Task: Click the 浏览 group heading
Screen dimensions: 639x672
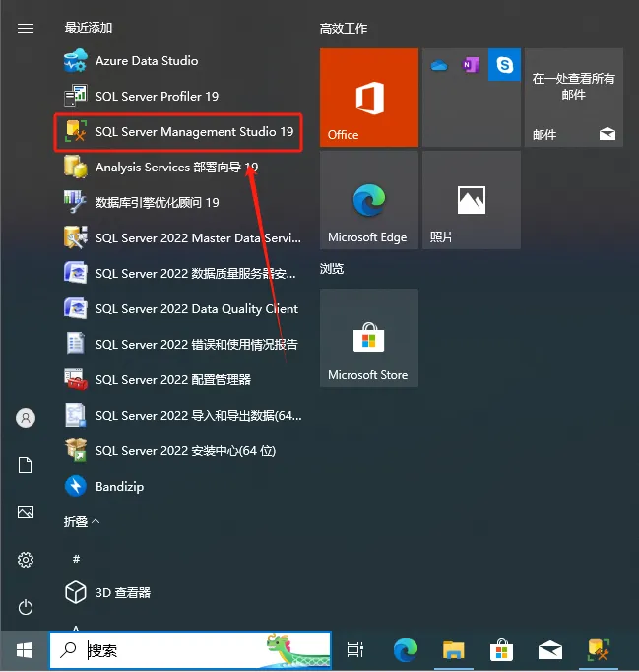Action: click(332, 269)
